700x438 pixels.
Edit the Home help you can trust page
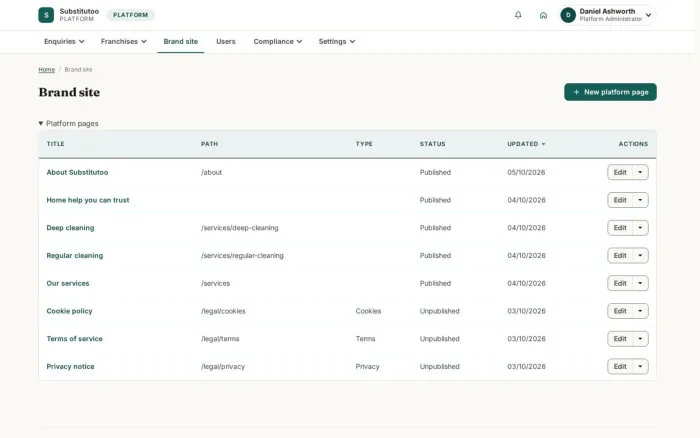pyautogui.click(x=620, y=200)
